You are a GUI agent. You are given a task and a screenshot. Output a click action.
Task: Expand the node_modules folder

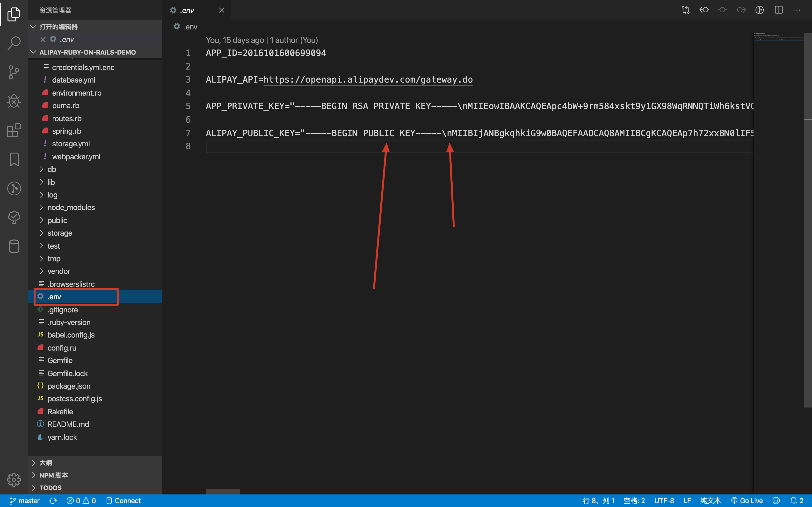71,208
